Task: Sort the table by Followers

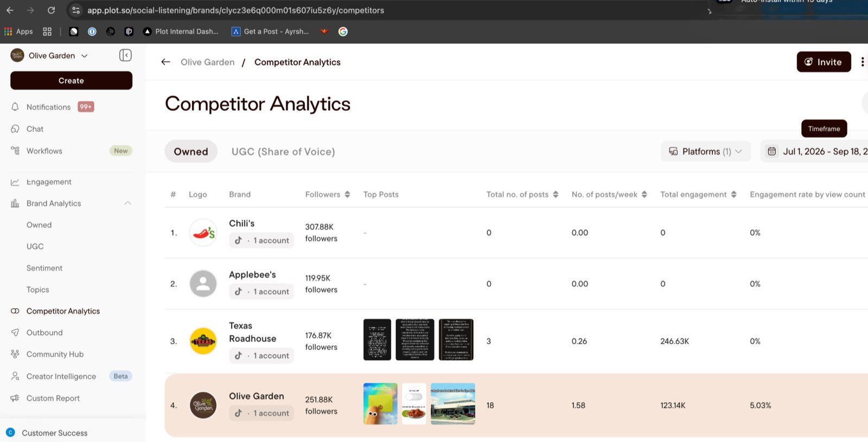Action: (347, 194)
